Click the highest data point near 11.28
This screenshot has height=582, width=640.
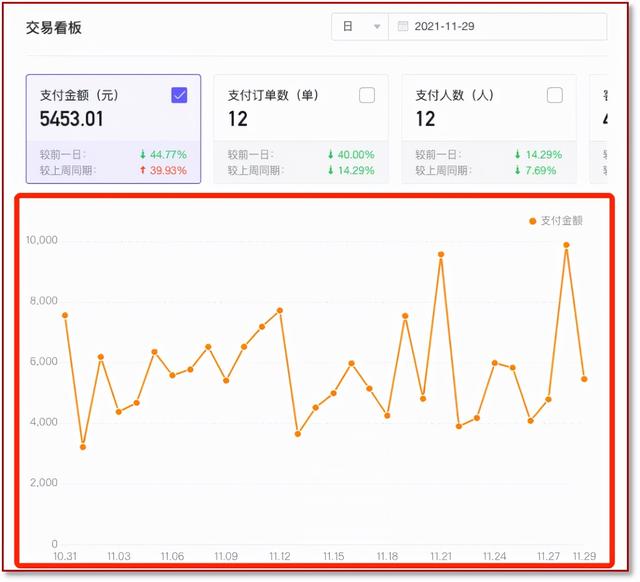566,245
